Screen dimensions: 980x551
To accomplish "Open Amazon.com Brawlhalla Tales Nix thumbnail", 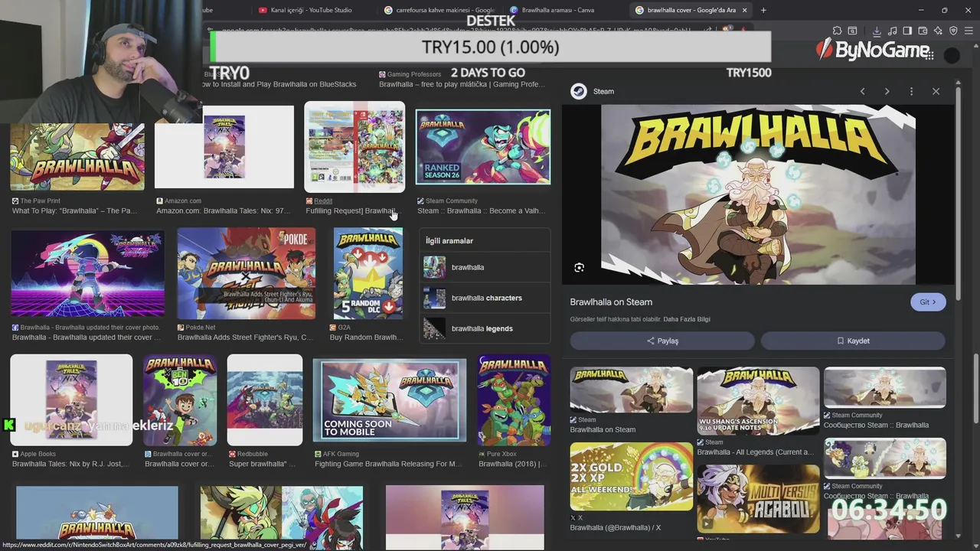I will click(224, 147).
